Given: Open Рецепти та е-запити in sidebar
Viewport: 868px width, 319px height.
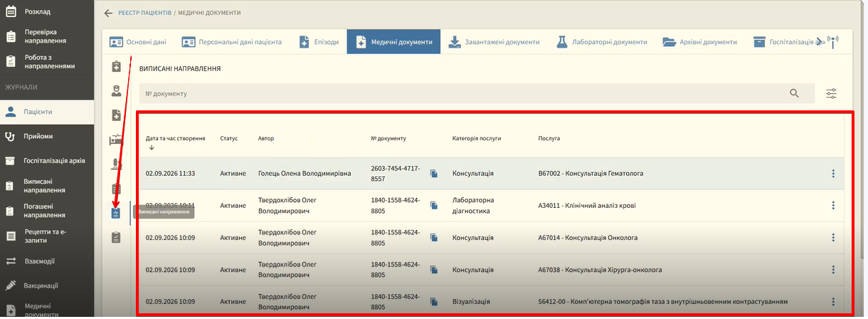Looking at the screenshot, I should (47, 236).
